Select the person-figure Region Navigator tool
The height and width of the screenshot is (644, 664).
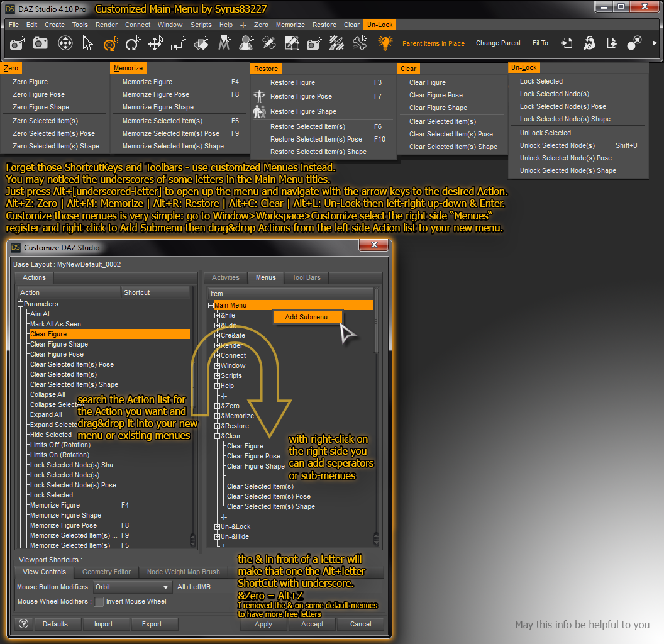(246, 43)
